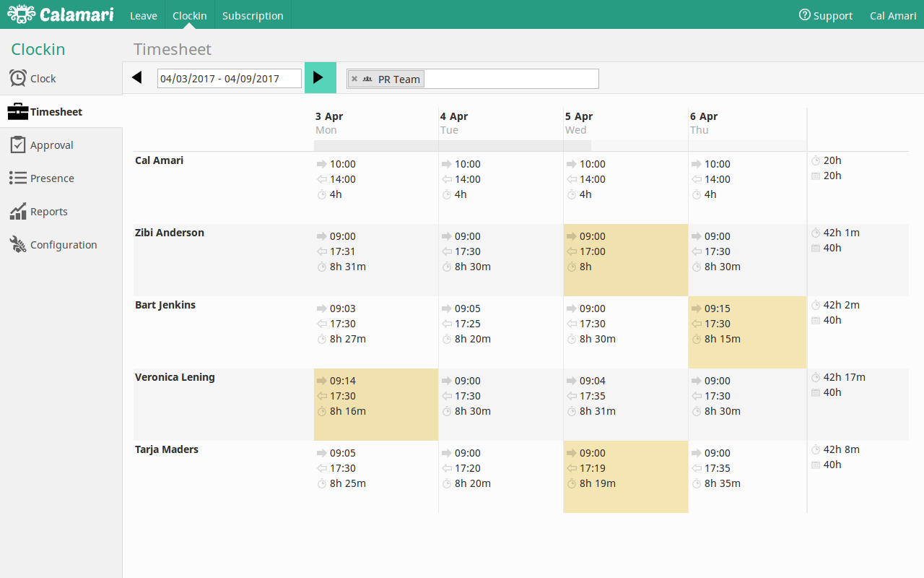
Task: Click the Bart Jenkins employee name
Action: (165, 305)
